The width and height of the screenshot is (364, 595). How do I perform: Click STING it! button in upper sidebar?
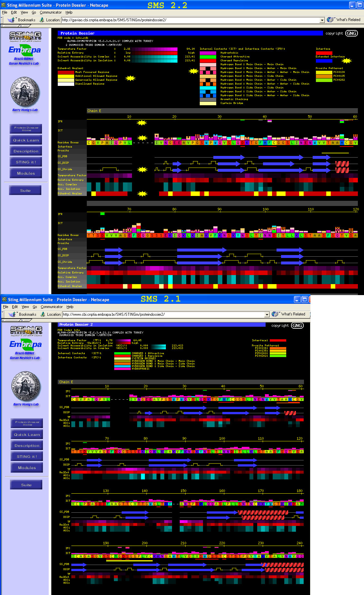26,162
